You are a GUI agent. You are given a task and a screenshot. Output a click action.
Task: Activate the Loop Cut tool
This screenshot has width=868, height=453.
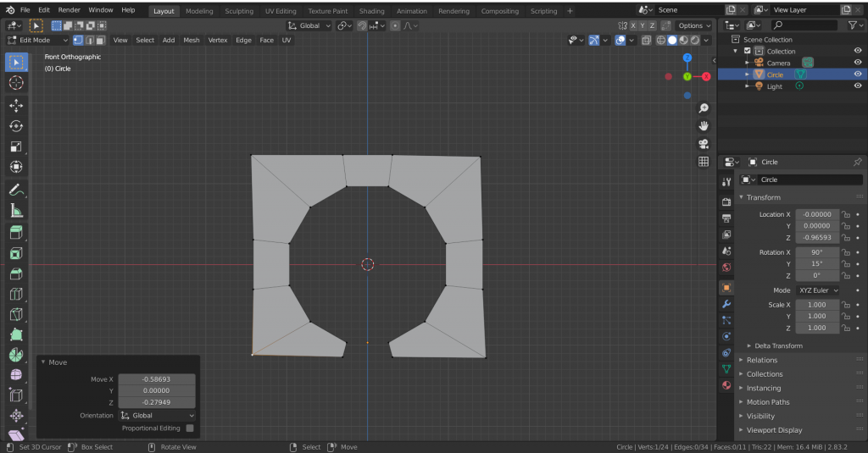click(16, 295)
